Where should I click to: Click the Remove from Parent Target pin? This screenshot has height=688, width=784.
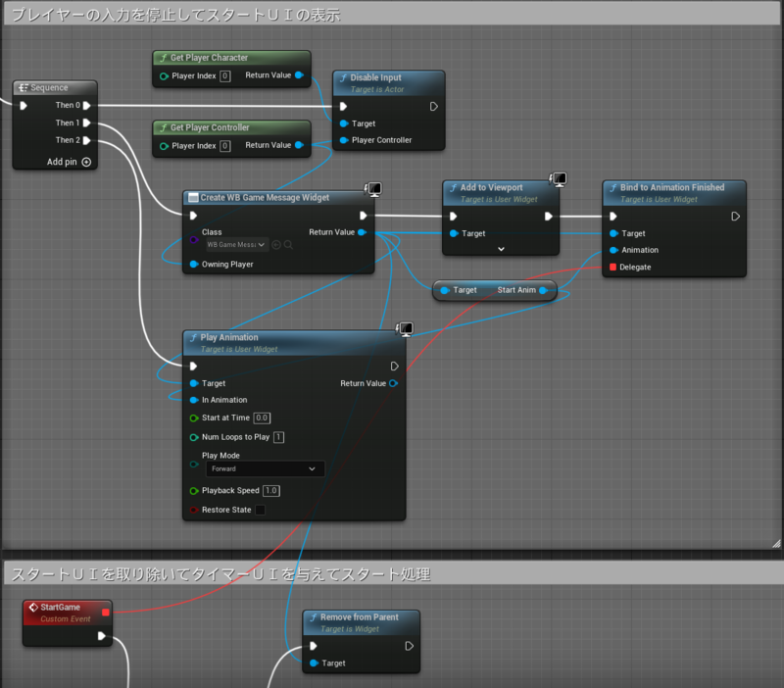point(314,663)
